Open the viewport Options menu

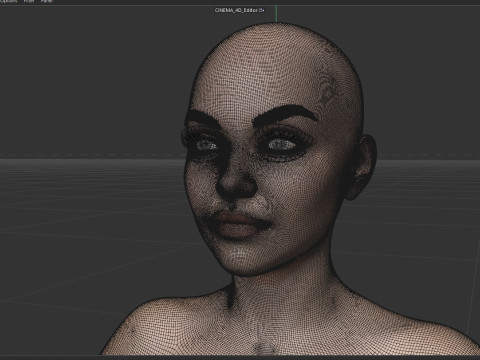(x=9, y=1)
